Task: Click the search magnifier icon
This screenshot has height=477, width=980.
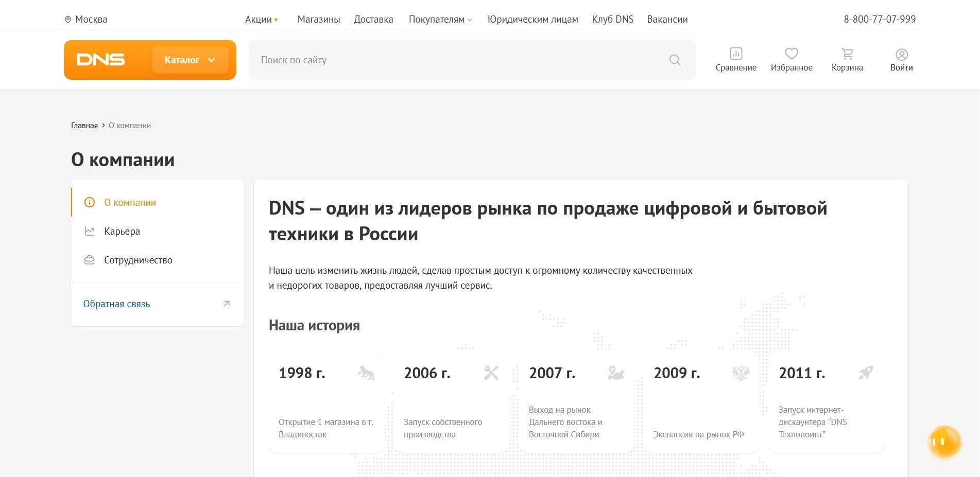Action: [x=675, y=60]
